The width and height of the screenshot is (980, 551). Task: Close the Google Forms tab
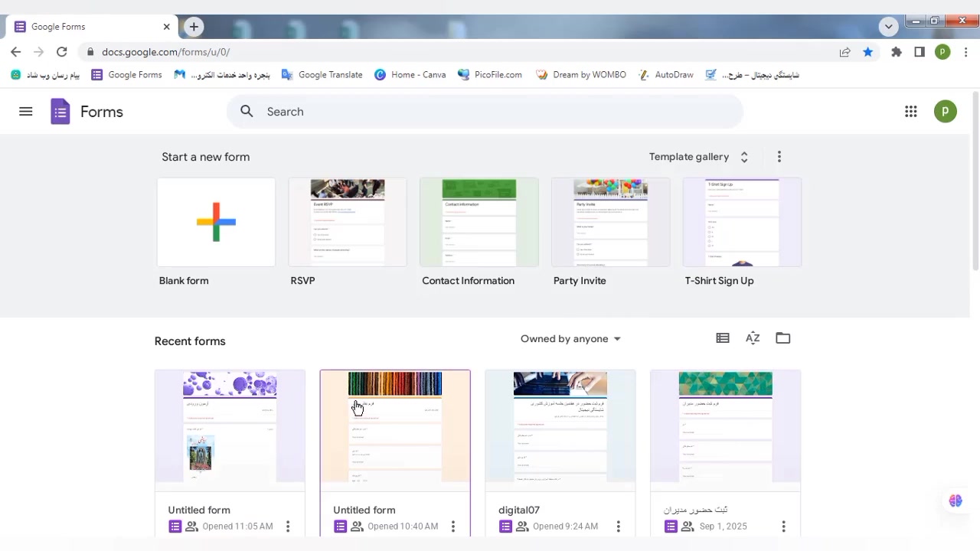point(167,27)
